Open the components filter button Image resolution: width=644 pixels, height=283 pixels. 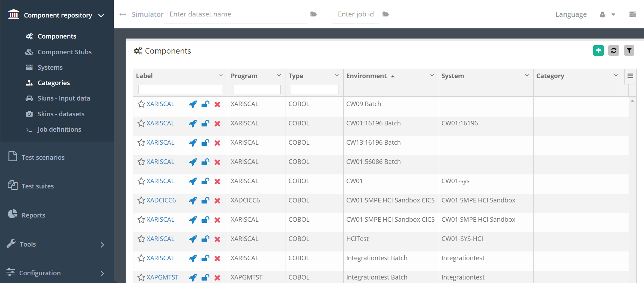click(x=629, y=50)
